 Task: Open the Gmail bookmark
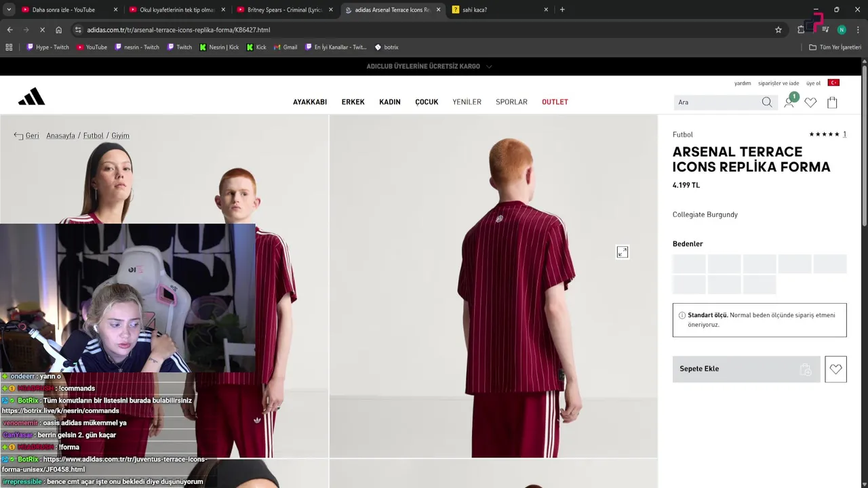[285, 47]
